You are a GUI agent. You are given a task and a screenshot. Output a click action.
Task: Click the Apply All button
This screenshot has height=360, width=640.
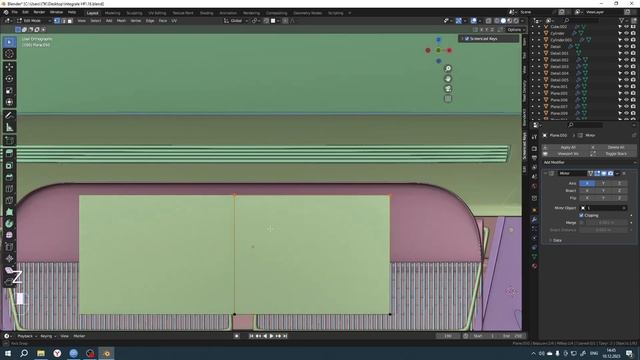coord(568,147)
